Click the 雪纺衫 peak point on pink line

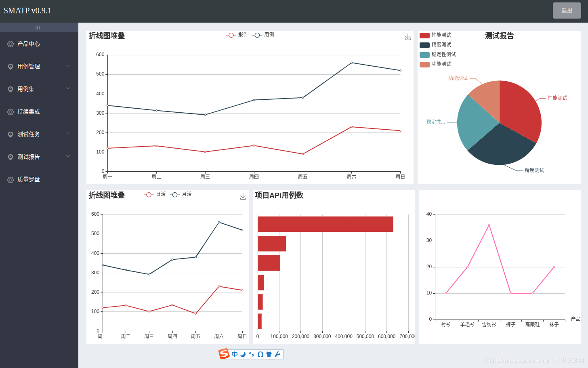pyautogui.click(x=489, y=225)
